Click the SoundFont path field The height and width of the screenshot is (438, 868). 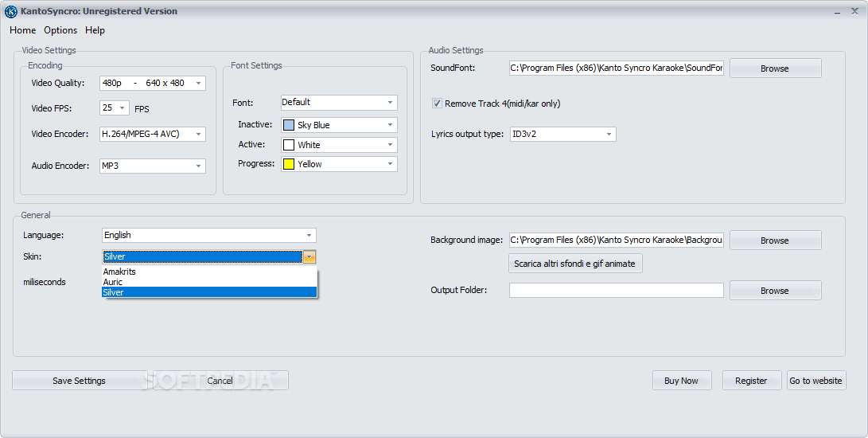tap(616, 68)
